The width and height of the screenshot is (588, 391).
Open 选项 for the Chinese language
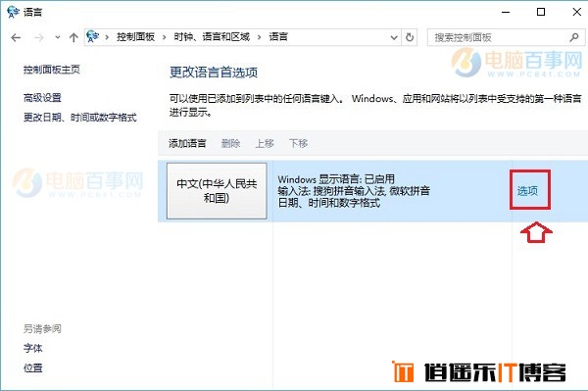click(x=527, y=191)
